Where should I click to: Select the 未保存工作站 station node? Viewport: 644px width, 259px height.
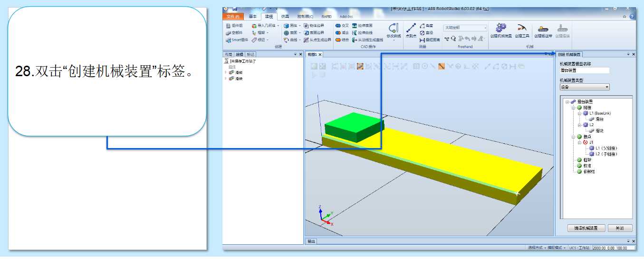pyautogui.click(x=240, y=61)
